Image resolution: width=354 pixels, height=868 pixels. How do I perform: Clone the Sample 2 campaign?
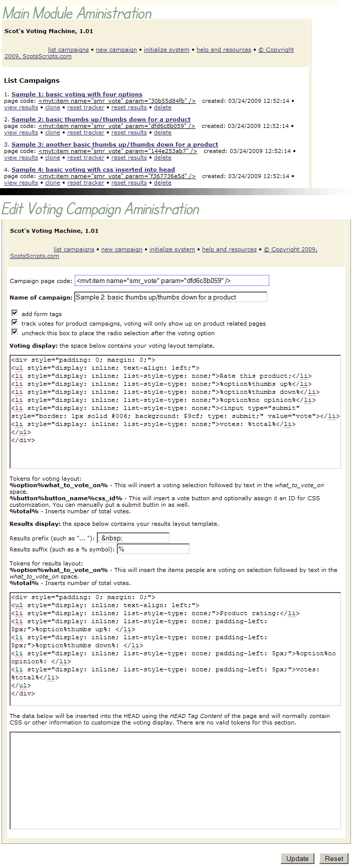(x=53, y=132)
